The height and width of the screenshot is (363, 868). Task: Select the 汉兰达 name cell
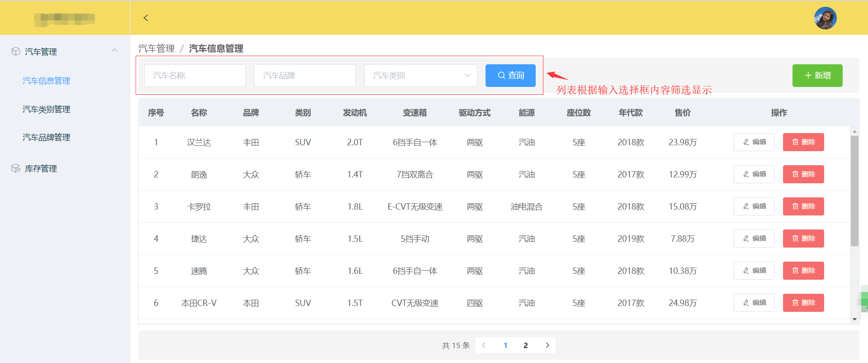199,143
